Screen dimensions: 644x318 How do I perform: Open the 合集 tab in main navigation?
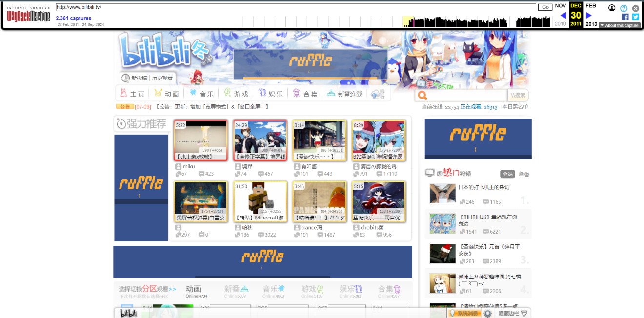pos(305,94)
